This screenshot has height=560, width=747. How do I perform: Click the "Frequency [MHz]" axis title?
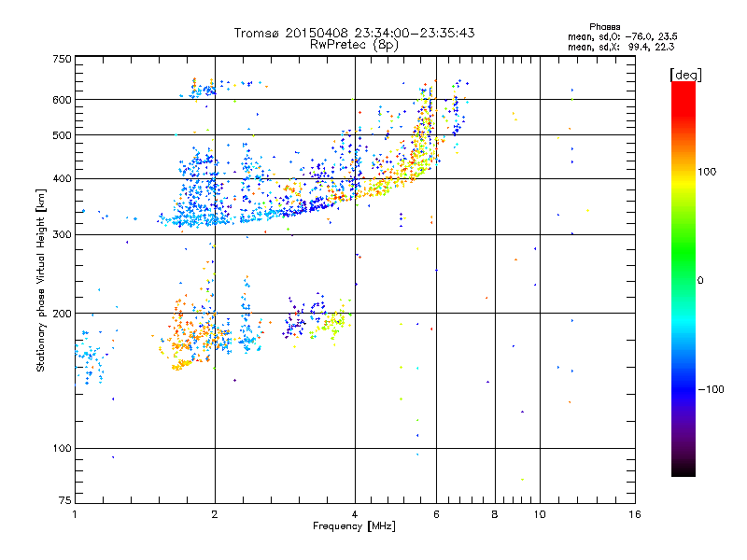tap(354, 526)
